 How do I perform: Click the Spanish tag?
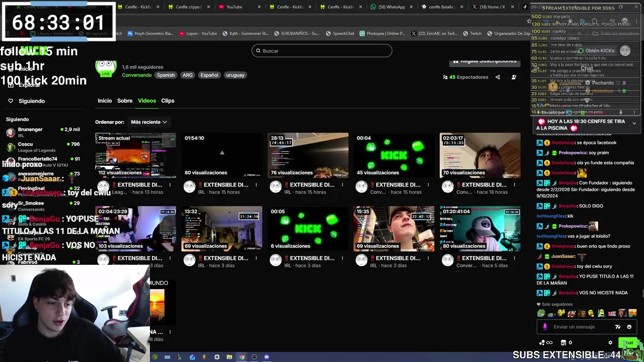point(166,75)
